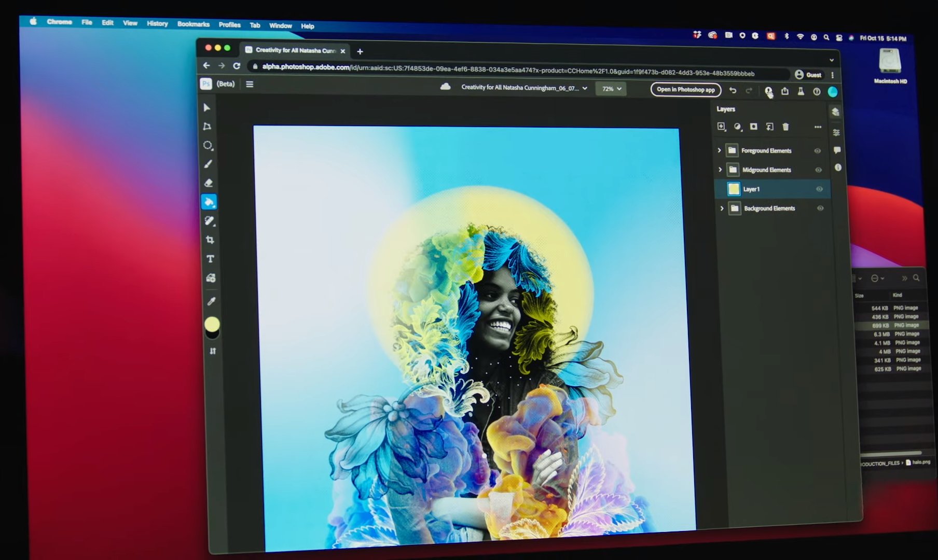Open a new browser tab
This screenshot has width=938, height=560.
[360, 51]
